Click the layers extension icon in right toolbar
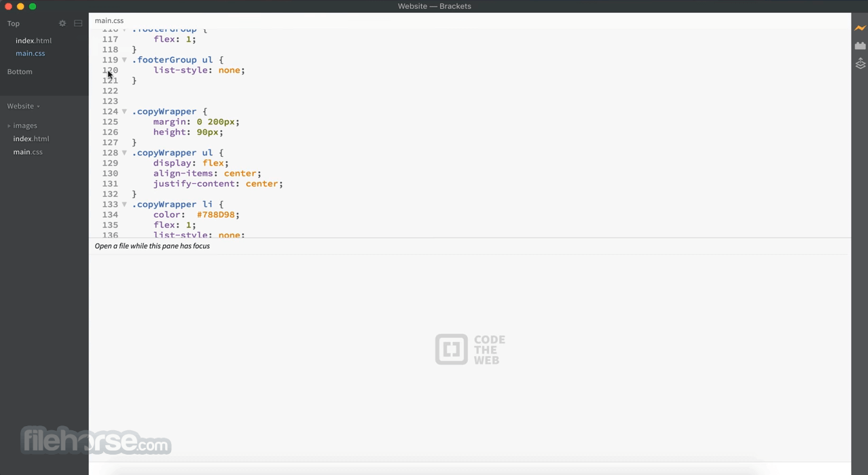868x475 pixels. [860, 63]
